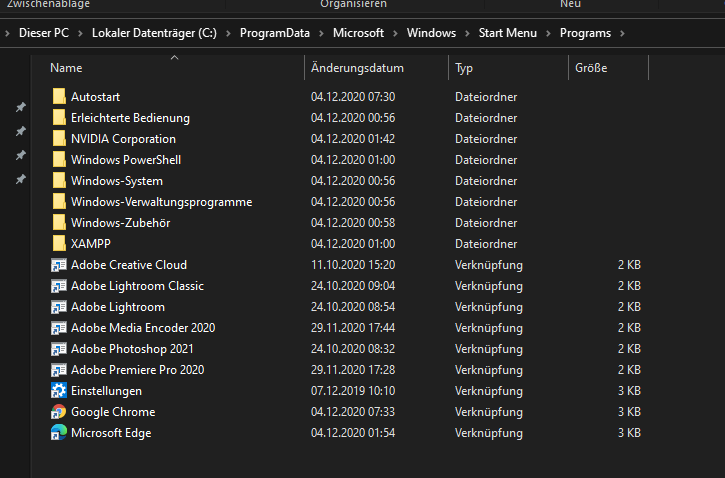Select the Windows-Verwaltungsprogramme folder icon
This screenshot has width=725, height=478.
pos(59,202)
